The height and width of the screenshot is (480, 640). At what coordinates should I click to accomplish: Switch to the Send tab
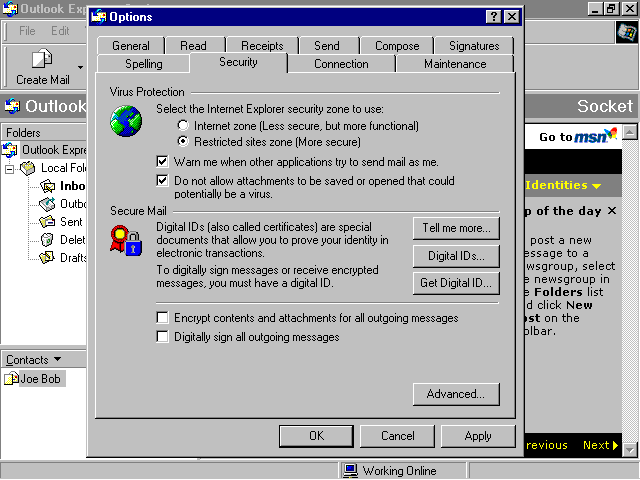pyautogui.click(x=327, y=46)
